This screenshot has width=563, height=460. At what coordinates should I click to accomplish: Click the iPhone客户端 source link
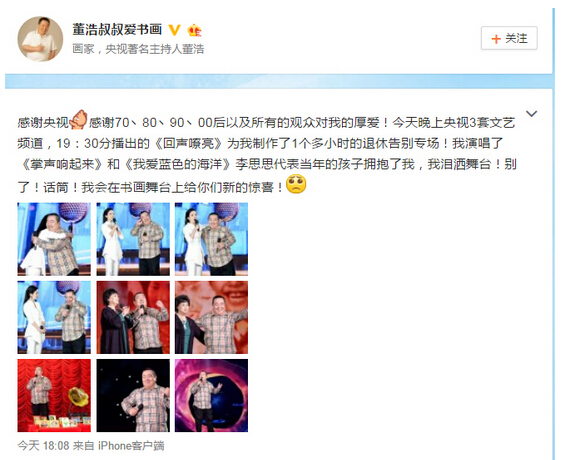coord(131,446)
